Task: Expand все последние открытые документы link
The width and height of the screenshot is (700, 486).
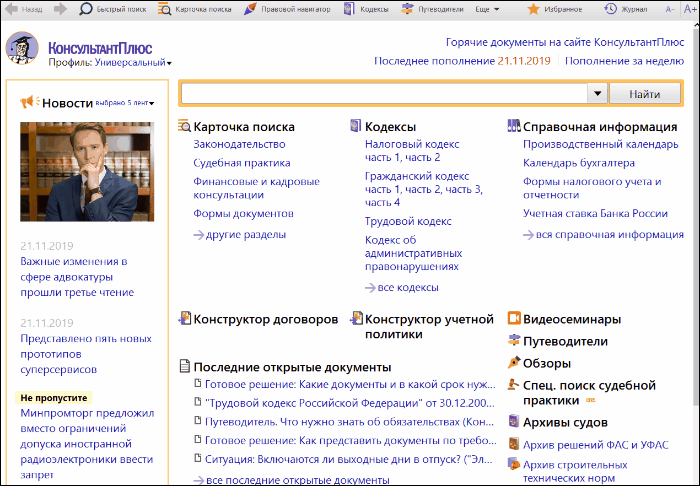Action: coord(291,480)
